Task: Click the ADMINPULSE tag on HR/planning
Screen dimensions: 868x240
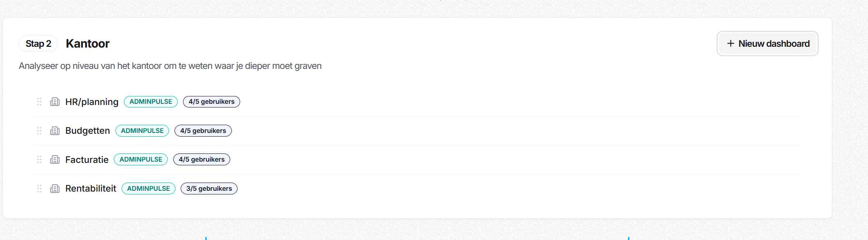Action: 151,102
